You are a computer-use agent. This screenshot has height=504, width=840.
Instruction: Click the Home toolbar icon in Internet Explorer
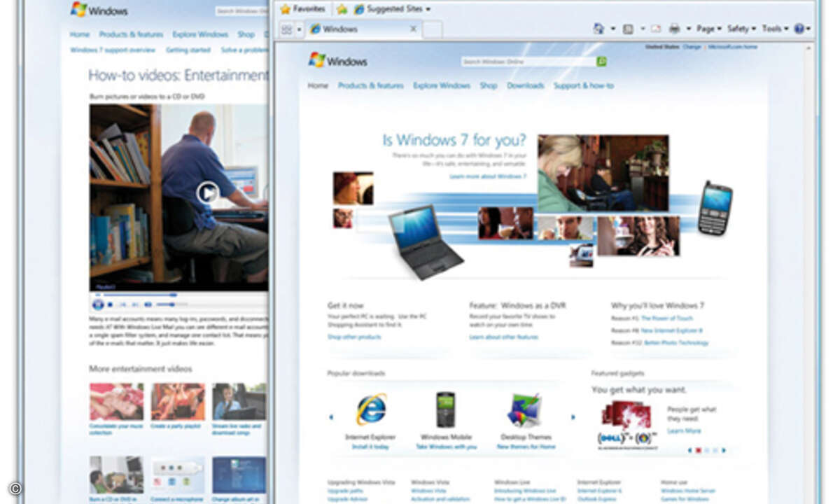[598, 29]
